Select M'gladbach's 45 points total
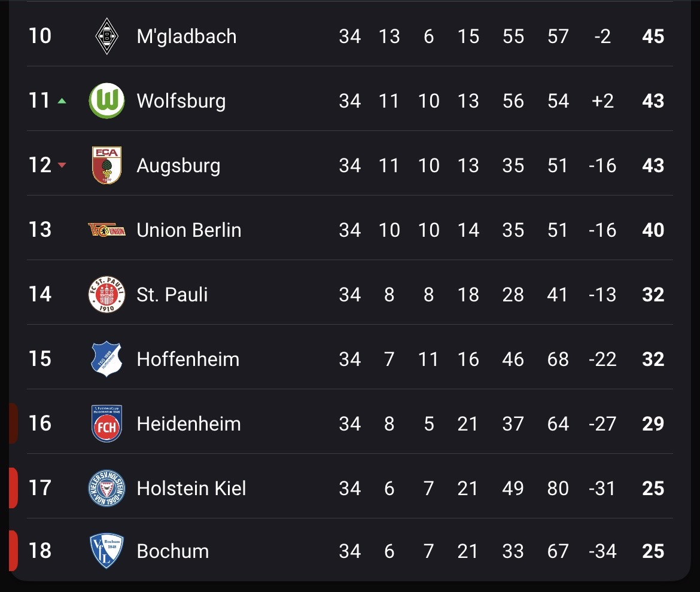 653,36
